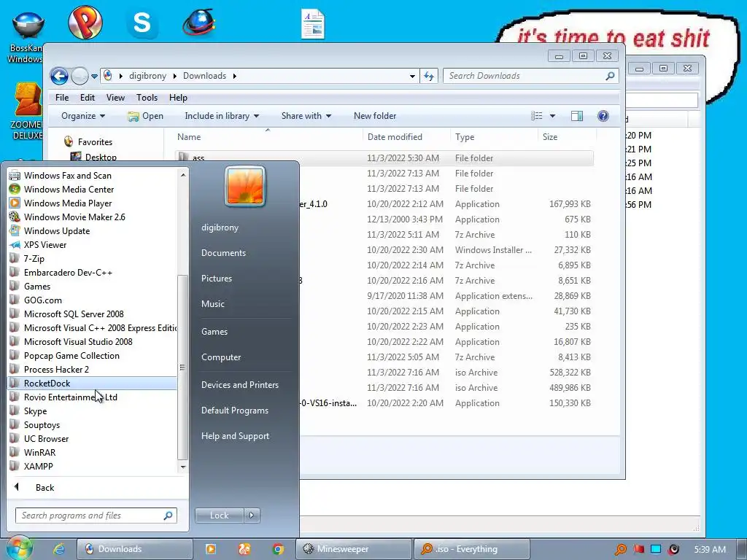The height and width of the screenshot is (560, 747).
Task: Open Help and Support
Action: 235,436
